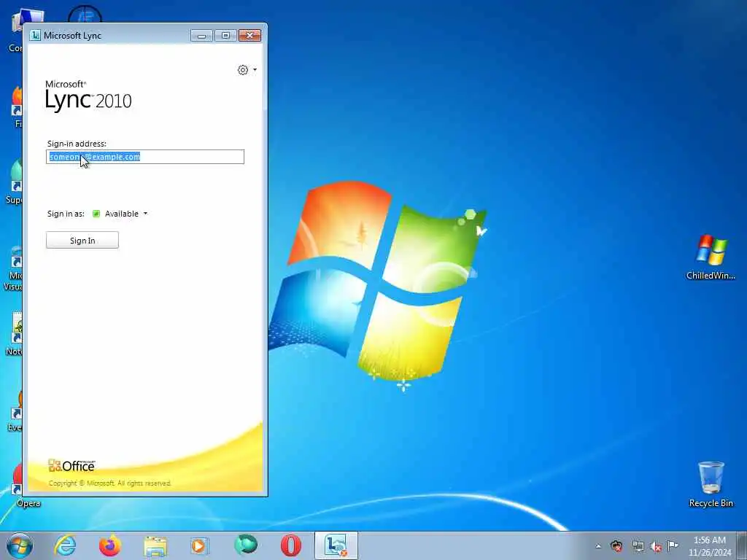The height and width of the screenshot is (560, 747).
Task: Click the green globe taskbar icon
Action: coord(246,545)
